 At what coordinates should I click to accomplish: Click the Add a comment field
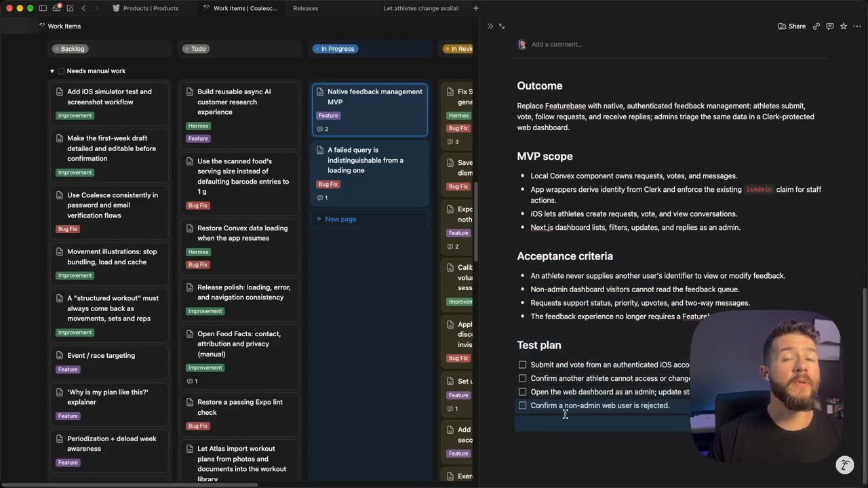click(557, 45)
